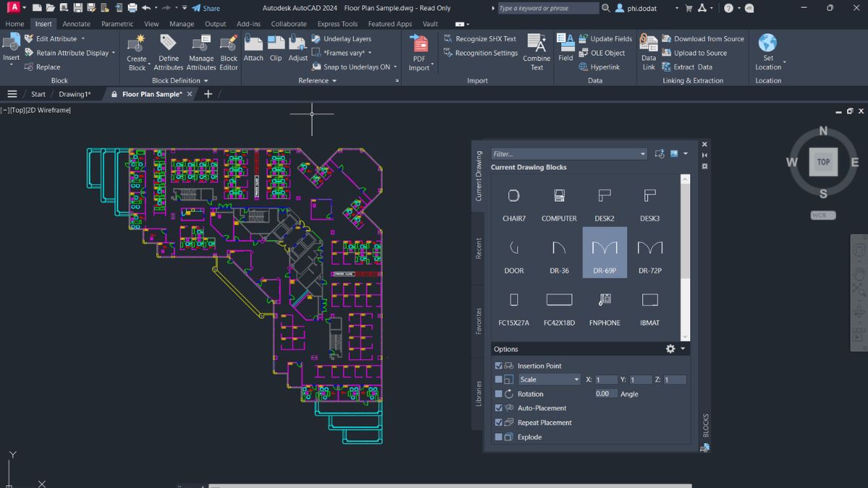Enable the Explode option
Viewport: 868px width, 488px height.
pos(499,437)
